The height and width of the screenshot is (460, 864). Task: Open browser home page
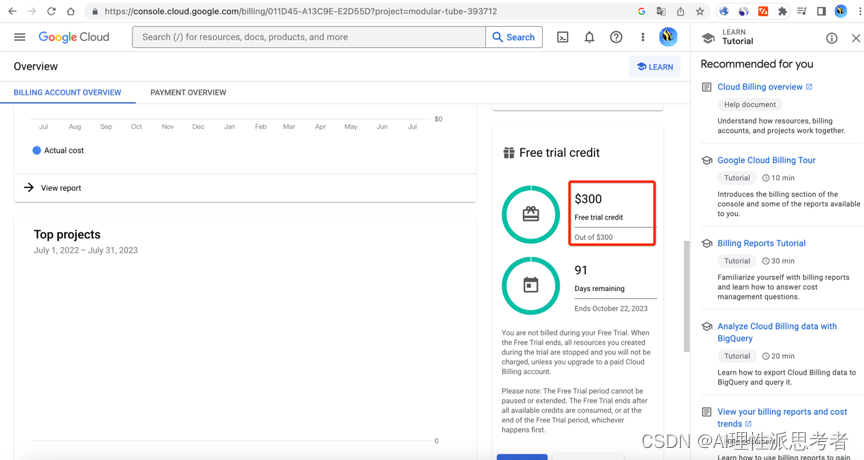(x=71, y=11)
